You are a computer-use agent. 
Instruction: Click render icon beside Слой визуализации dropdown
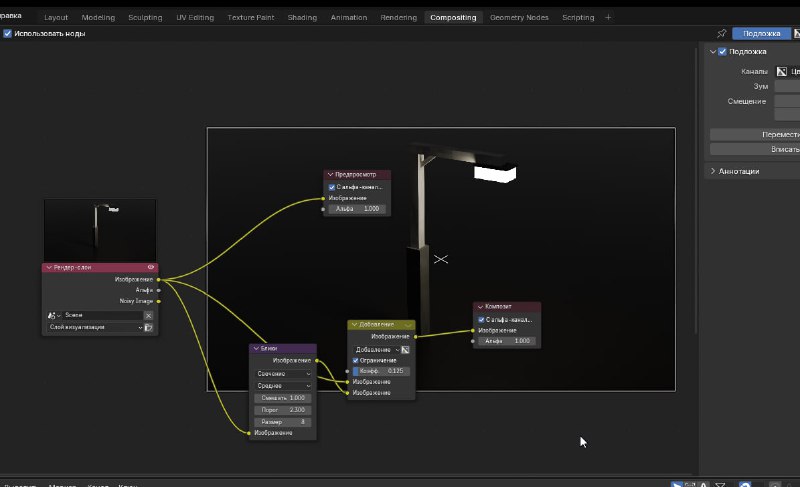click(x=148, y=327)
